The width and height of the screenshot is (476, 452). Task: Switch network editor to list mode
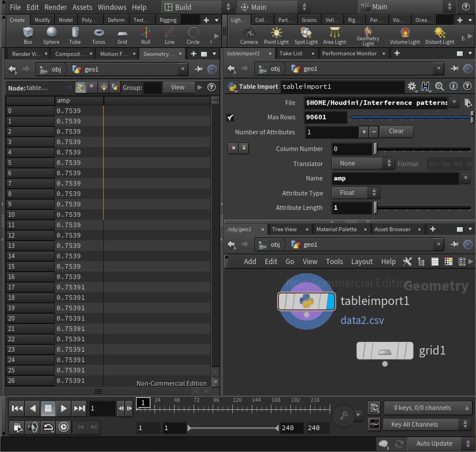click(435, 262)
